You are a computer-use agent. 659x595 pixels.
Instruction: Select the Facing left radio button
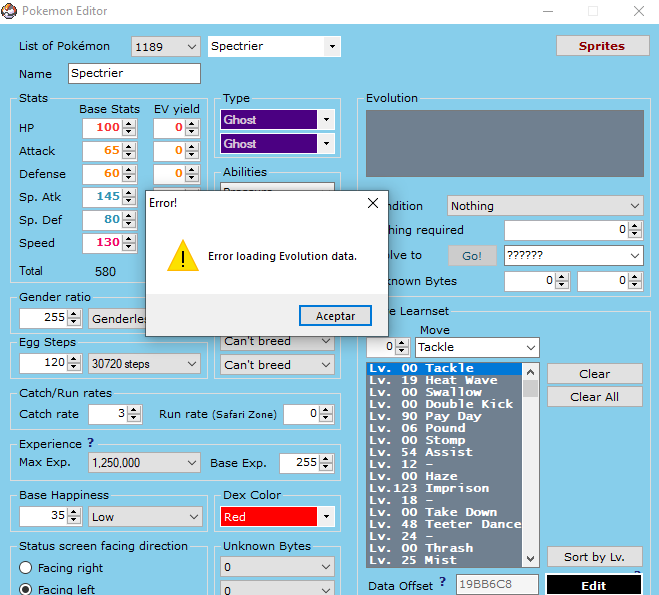[x=26, y=589]
